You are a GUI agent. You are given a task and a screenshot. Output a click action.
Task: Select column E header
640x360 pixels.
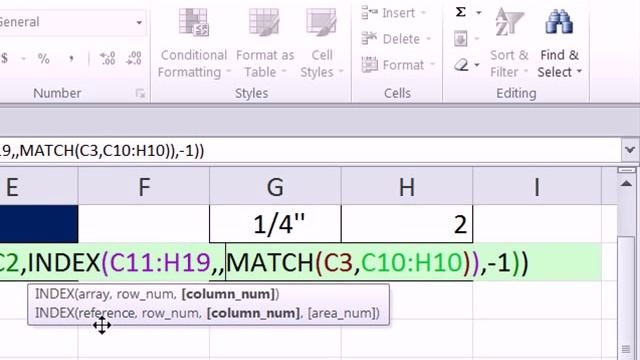coord(39,187)
